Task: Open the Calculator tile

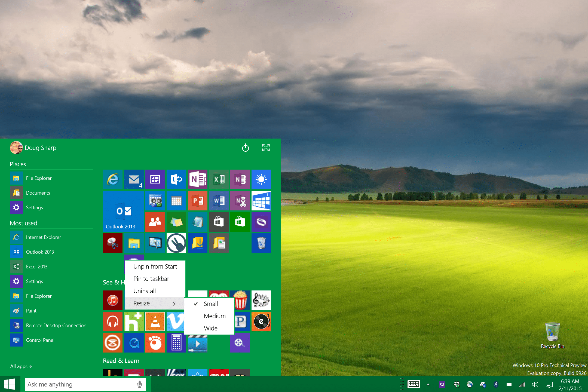Action: 176,343
